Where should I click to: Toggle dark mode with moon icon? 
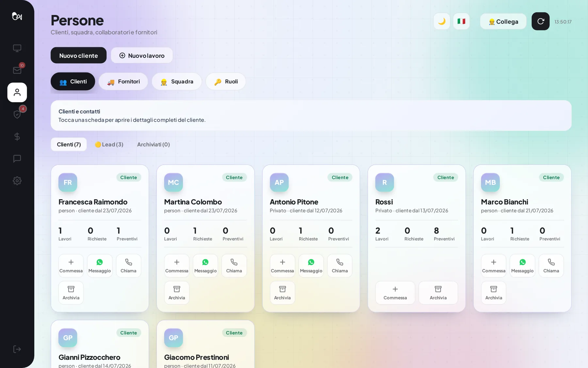point(442,21)
